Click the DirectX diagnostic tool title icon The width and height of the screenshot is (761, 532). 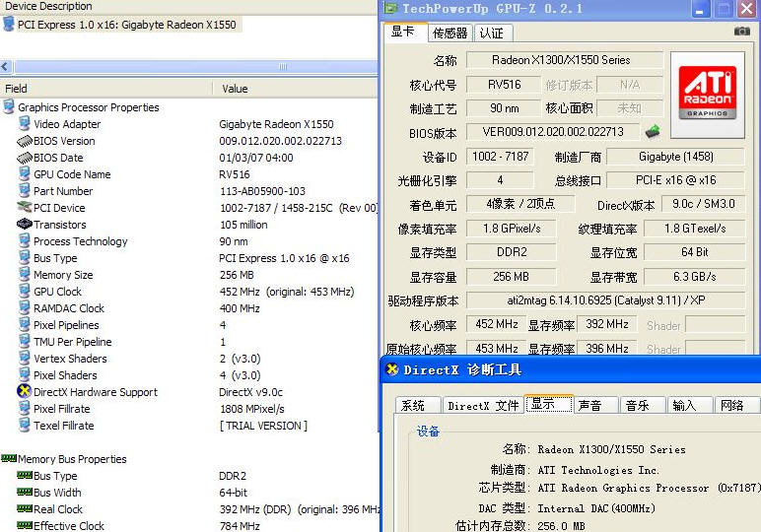pyautogui.click(x=392, y=369)
